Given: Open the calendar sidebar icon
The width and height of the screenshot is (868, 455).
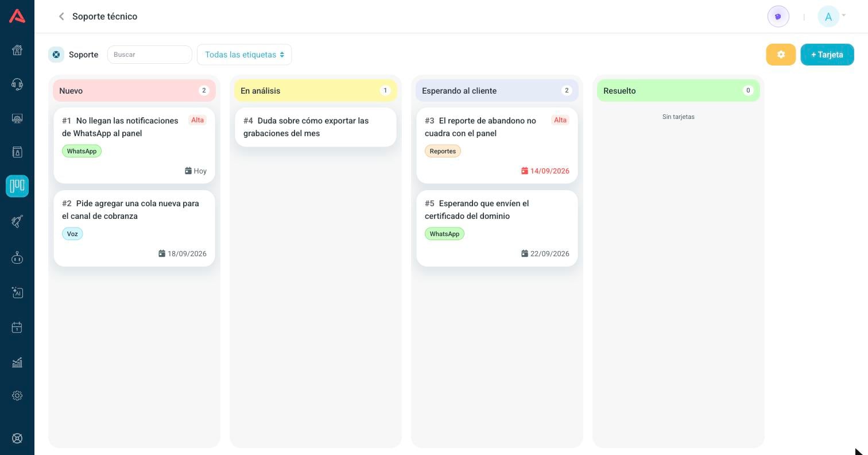Looking at the screenshot, I should pos(17,327).
